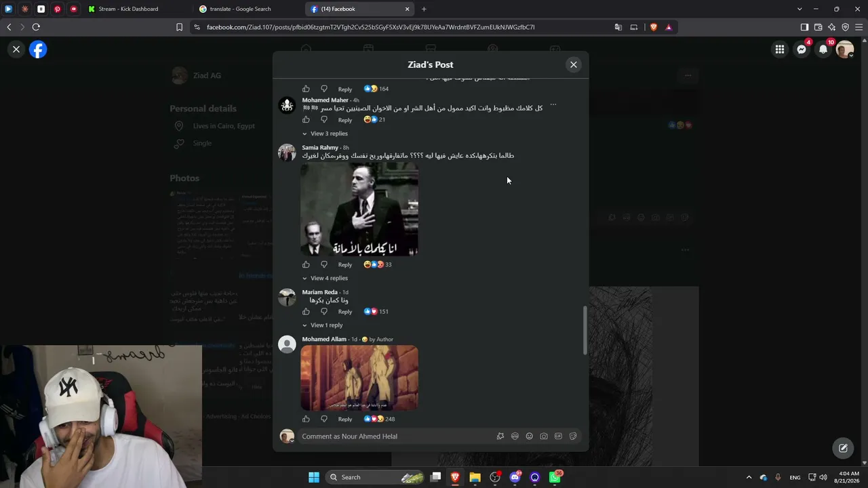Expand View 1 reply
The width and height of the screenshot is (868, 488).
click(x=323, y=325)
